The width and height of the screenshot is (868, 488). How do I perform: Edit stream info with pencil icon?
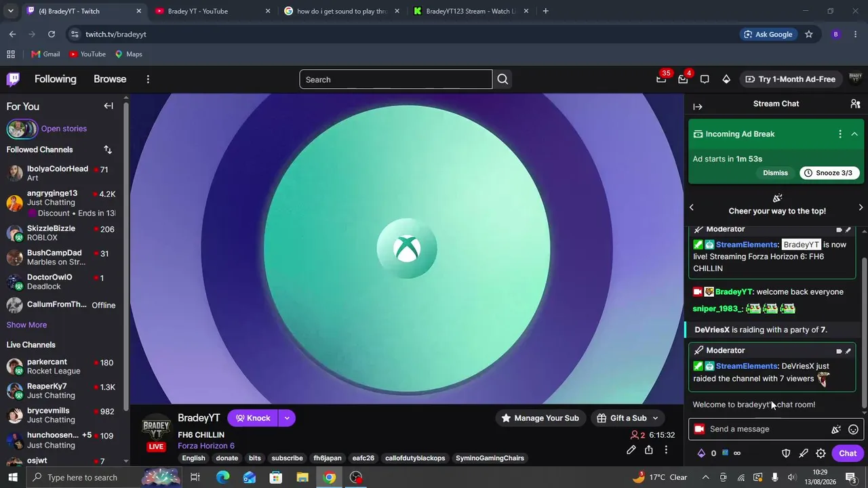[631, 450]
